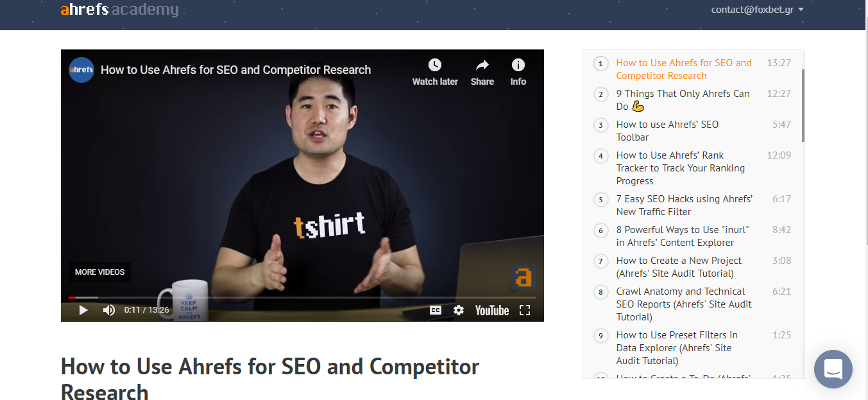This screenshot has width=868, height=400.
Task: Open the contact@foxbet.gr account dropdown
Action: point(758,10)
